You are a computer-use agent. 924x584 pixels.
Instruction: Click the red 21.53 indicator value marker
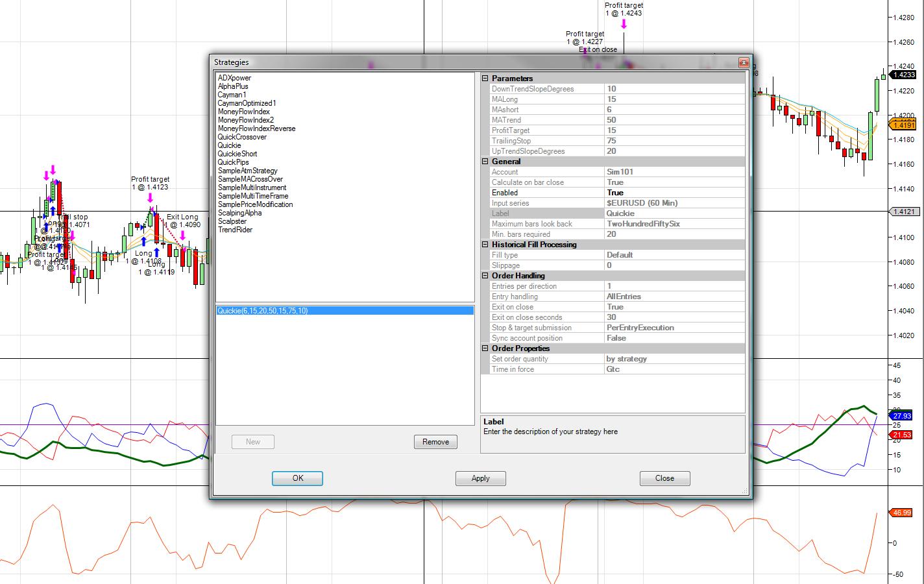coord(901,435)
